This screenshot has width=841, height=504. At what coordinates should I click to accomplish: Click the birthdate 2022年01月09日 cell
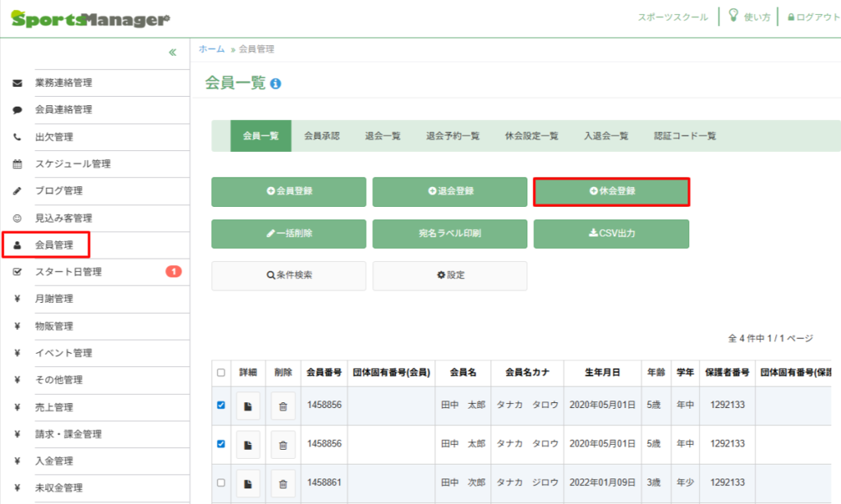[602, 483]
